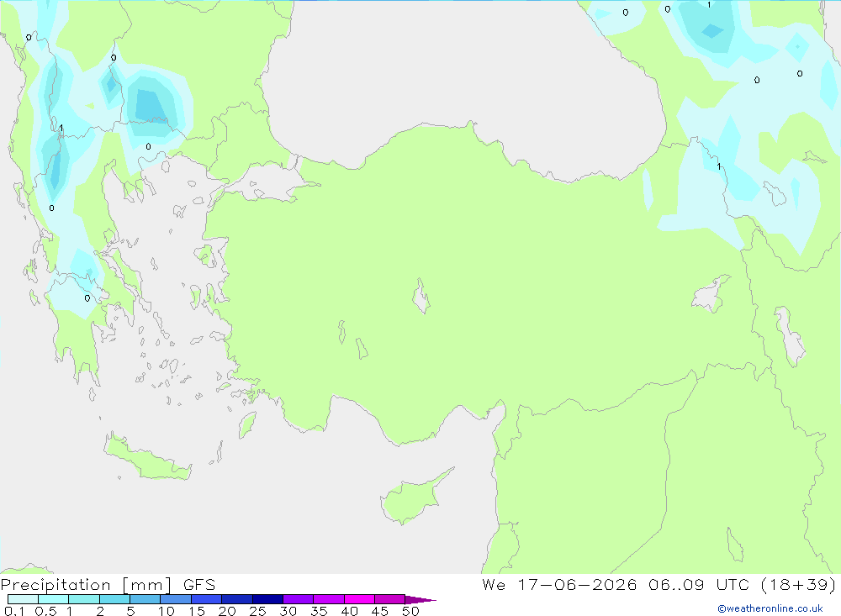Click the '0.5' legend value
The width and height of the screenshot is (841, 616).
pyautogui.click(x=45, y=611)
